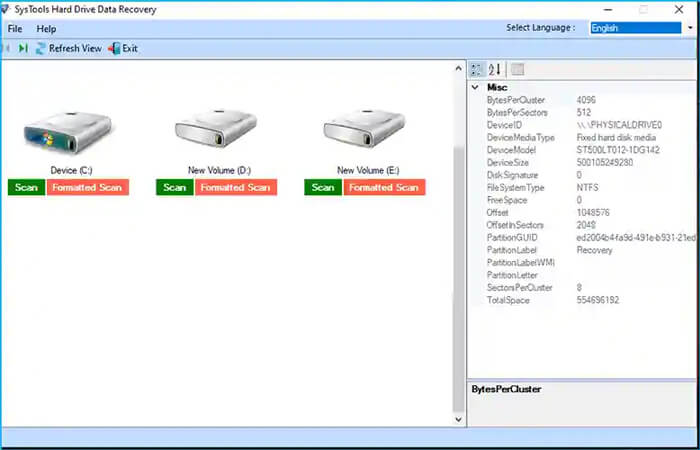700x450 pixels.
Task: Collapse the Misc property category
Action: pyautogui.click(x=475, y=88)
